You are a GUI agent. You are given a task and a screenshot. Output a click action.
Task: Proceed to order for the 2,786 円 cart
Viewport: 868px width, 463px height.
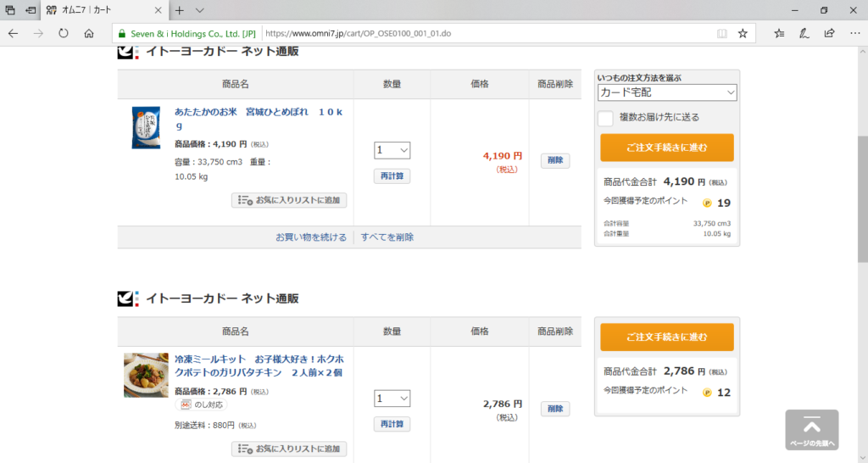pos(667,337)
